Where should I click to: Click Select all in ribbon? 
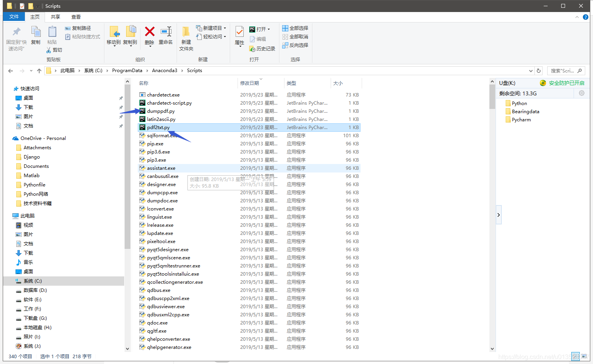[295, 28]
